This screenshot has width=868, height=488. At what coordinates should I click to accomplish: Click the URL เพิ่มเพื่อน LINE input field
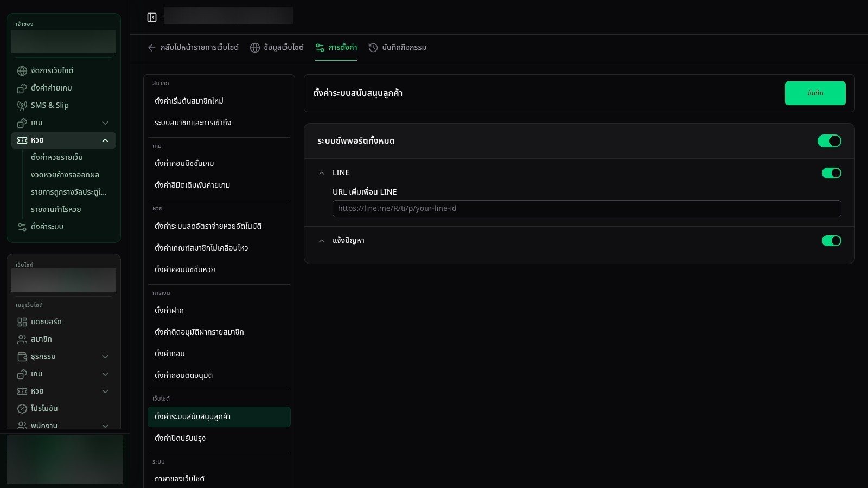(x=586, y=209)
